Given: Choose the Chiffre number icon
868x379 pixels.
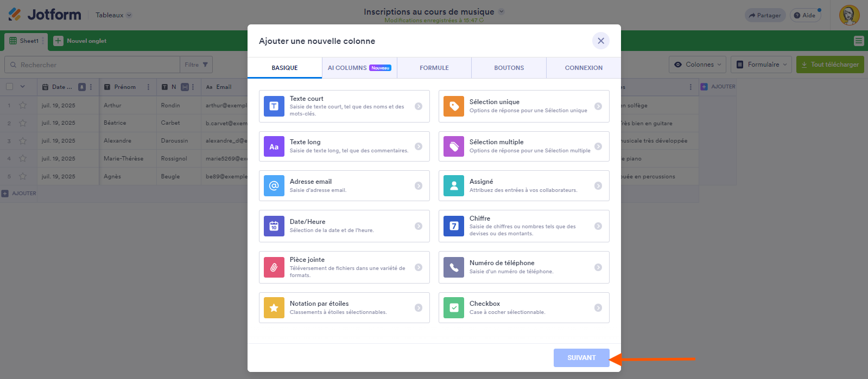Looking at the screenshot, I should tap(454, 226).
